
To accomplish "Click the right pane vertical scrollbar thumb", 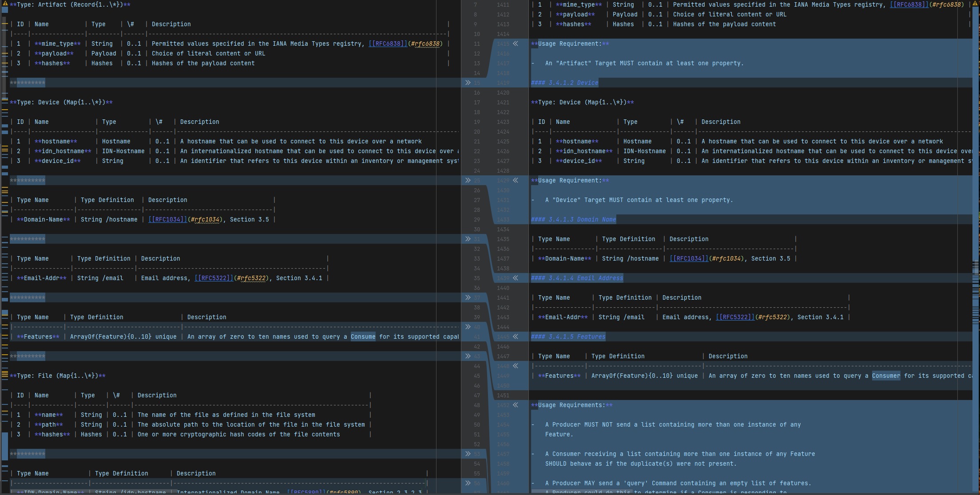I will (x=976, y=266).
